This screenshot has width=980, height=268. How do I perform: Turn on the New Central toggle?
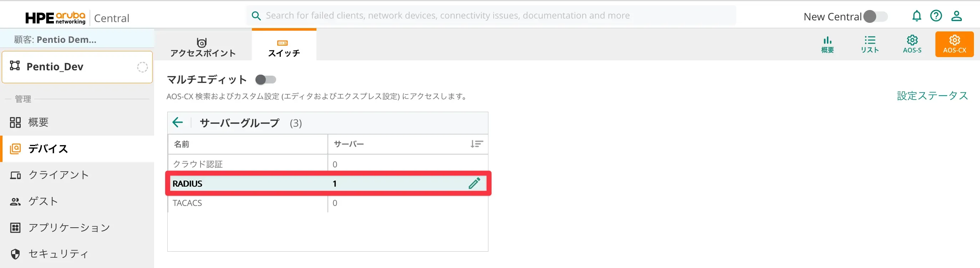pos(875,17)
